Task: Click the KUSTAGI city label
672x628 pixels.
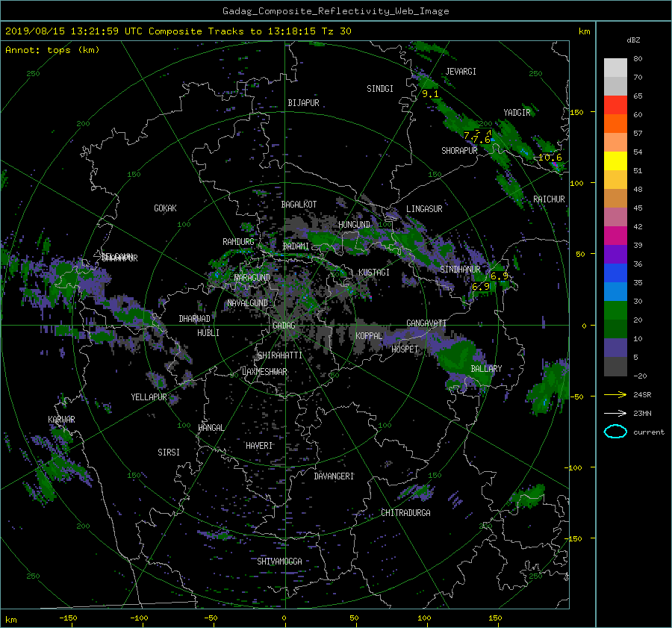Action: (374, 273)
